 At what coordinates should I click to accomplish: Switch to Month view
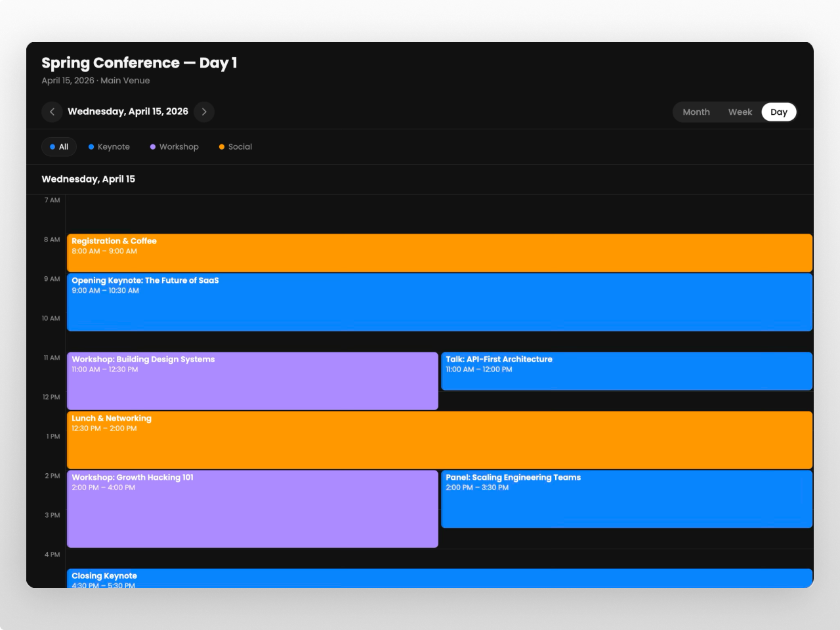click(x=696, y=112)
